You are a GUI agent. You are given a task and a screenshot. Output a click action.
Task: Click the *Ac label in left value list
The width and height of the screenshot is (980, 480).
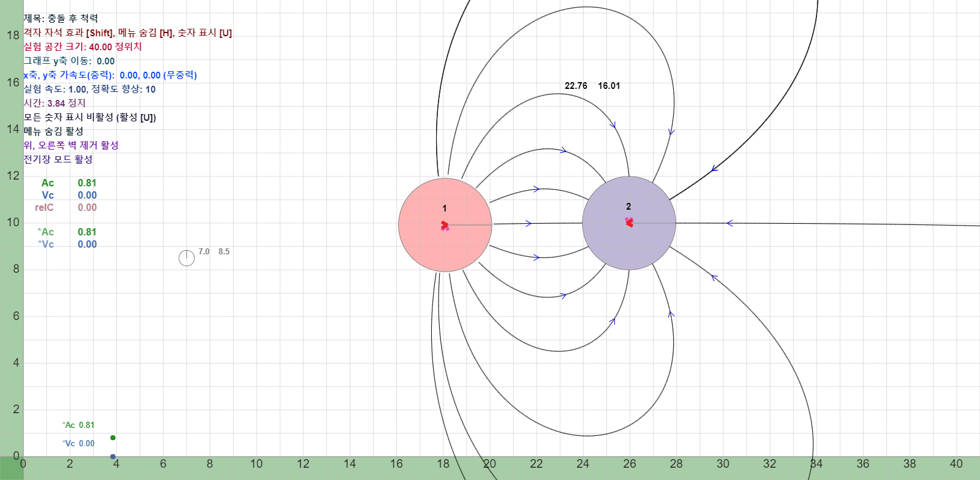pos(46,232)
